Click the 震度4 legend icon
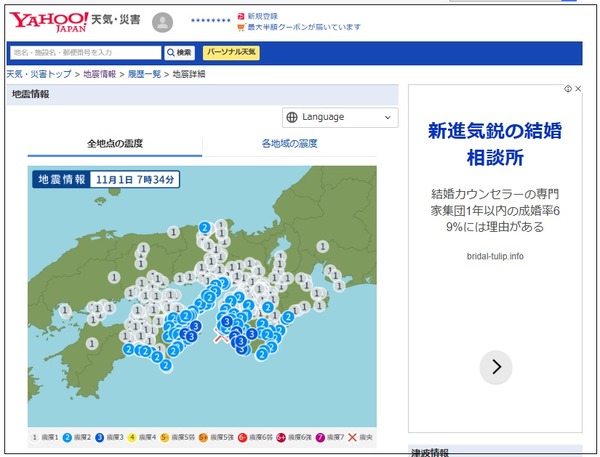 (x=132, y=437)
